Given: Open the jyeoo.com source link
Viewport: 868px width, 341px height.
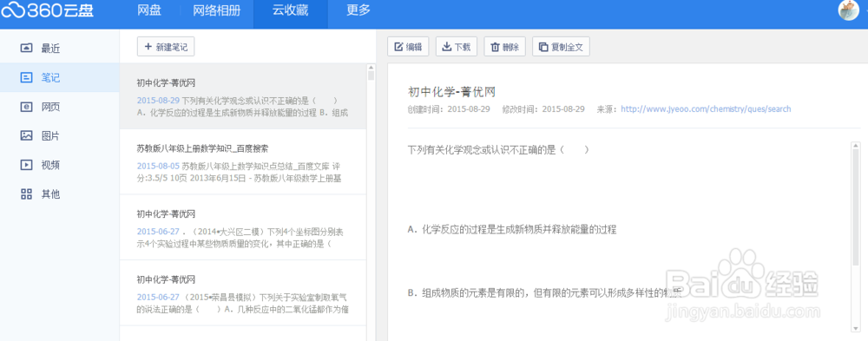Looking at the screenshot, I should coord(706,109).
